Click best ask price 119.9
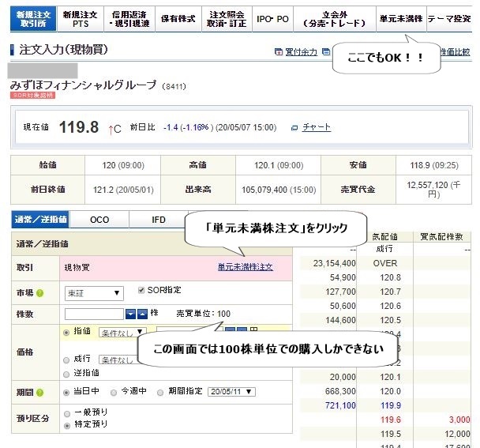 click(x=391, y=405)
